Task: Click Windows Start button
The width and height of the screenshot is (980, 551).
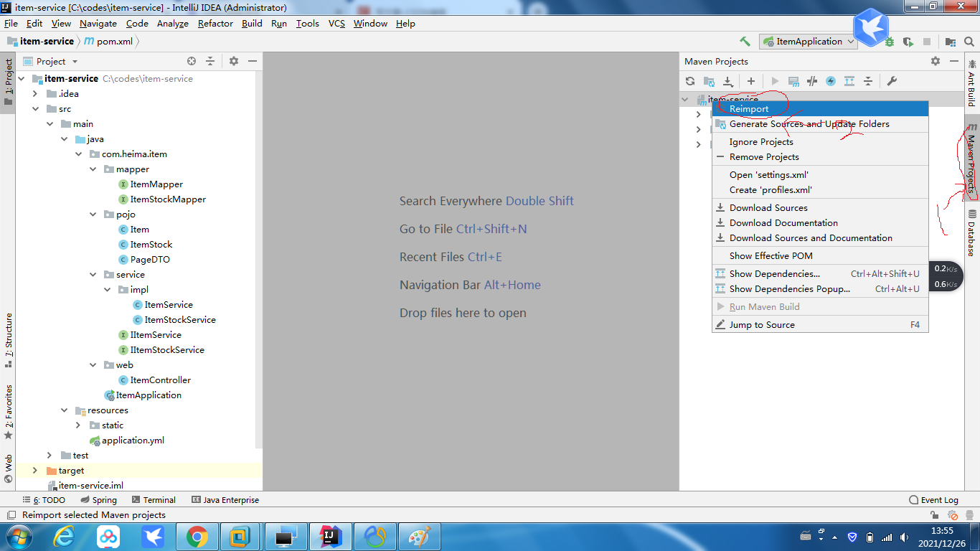Action: point(18,537)
